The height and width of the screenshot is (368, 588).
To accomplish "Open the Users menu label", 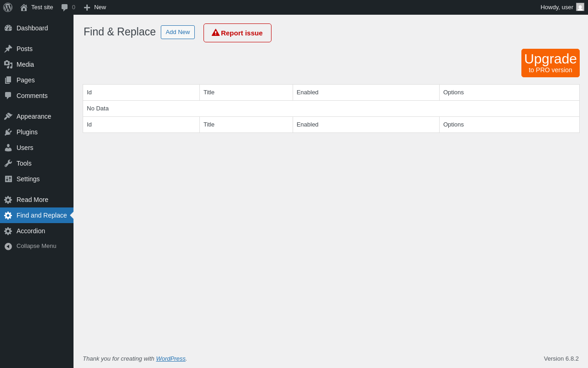I will tap(25, 148).
